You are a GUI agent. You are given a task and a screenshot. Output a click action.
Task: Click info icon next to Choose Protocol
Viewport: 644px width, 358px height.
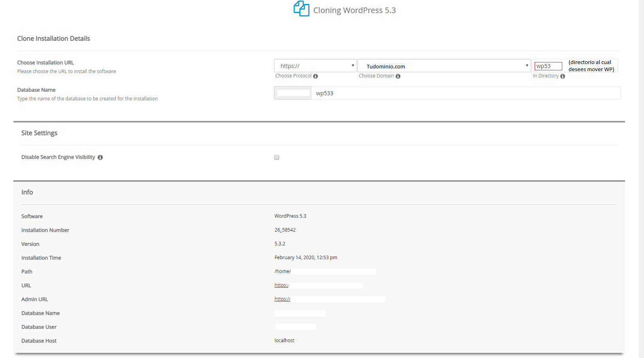315,76
